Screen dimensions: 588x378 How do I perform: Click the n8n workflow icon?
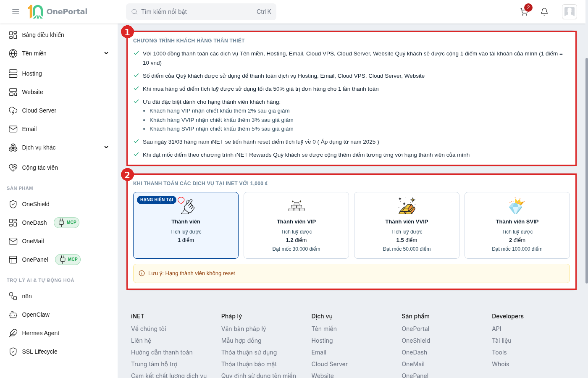13,296
